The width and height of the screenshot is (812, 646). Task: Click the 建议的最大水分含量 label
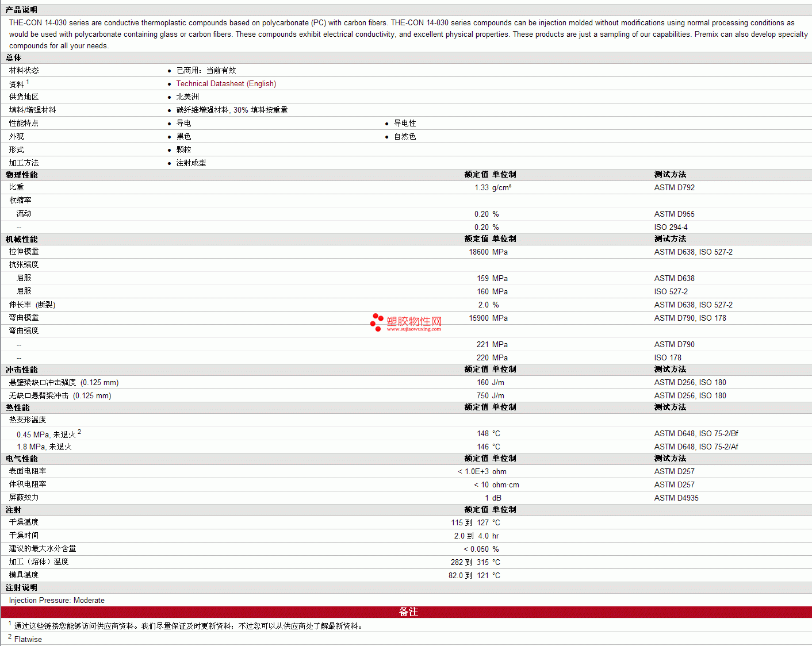[x=43, y=549]
